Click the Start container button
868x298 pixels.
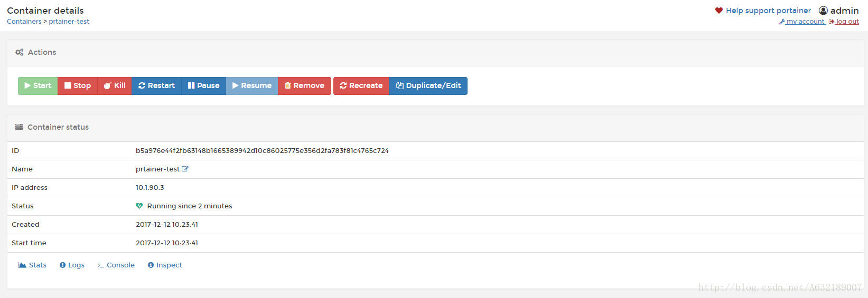[38, 86]
